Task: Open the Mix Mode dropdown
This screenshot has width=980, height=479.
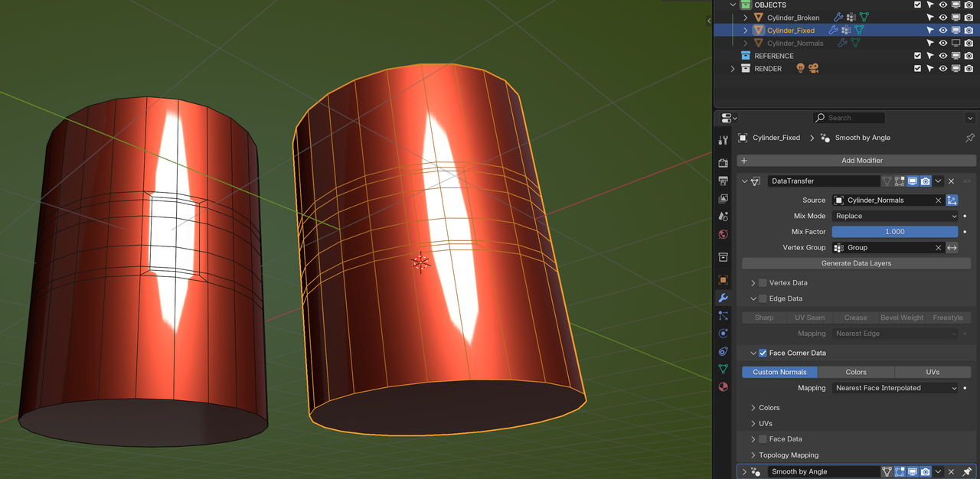Action: [x=895, y=217]
